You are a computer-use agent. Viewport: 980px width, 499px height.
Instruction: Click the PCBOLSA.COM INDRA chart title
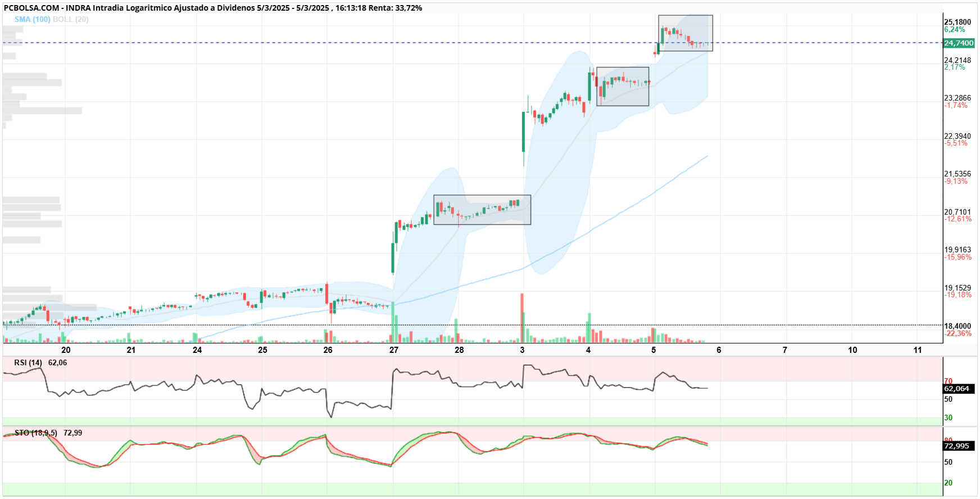tap(213, 8)
